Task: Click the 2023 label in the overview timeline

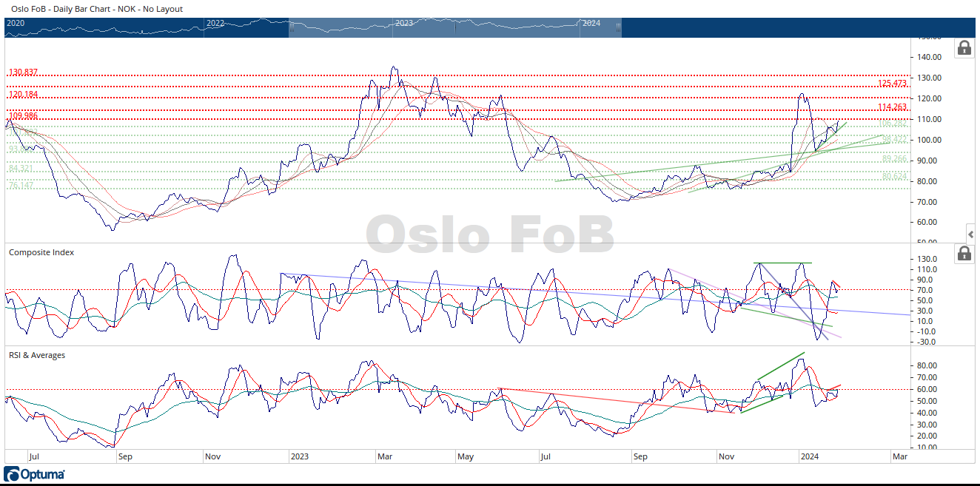Action: coord(404,24)
